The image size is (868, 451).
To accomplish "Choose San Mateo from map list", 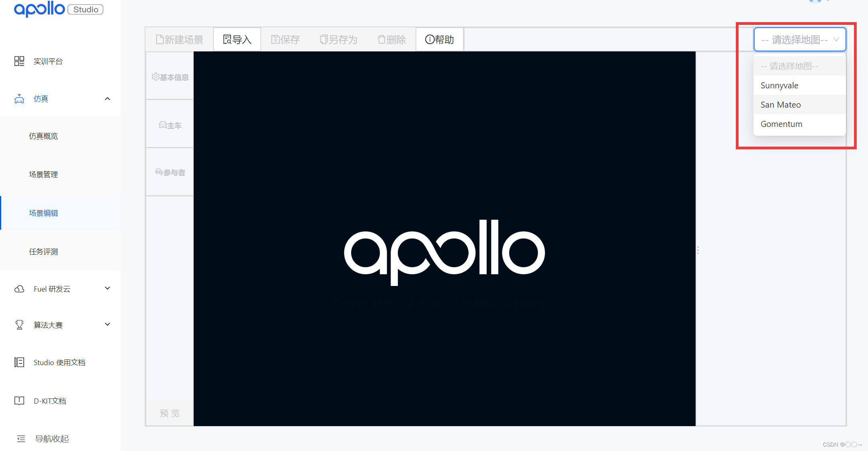I will [800, 104].
